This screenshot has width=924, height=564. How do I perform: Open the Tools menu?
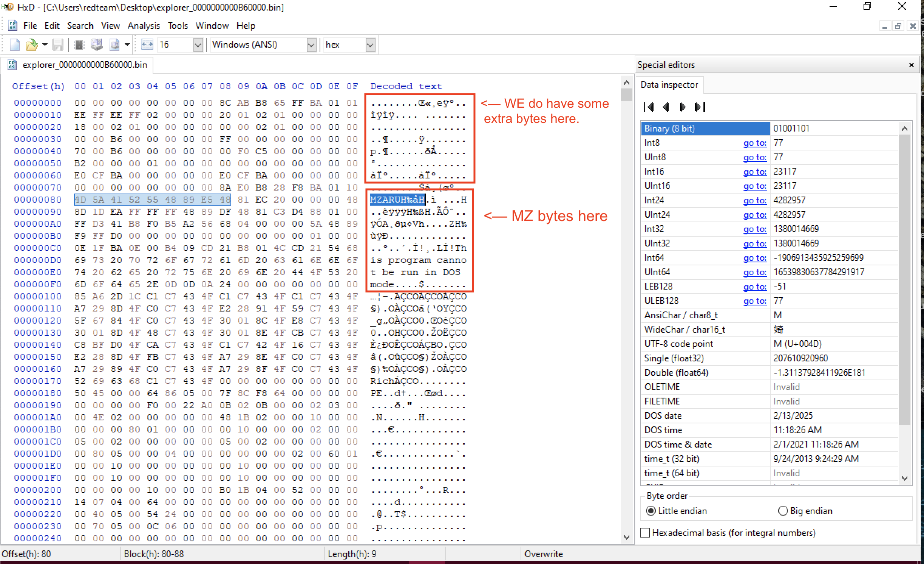point(178,26)
